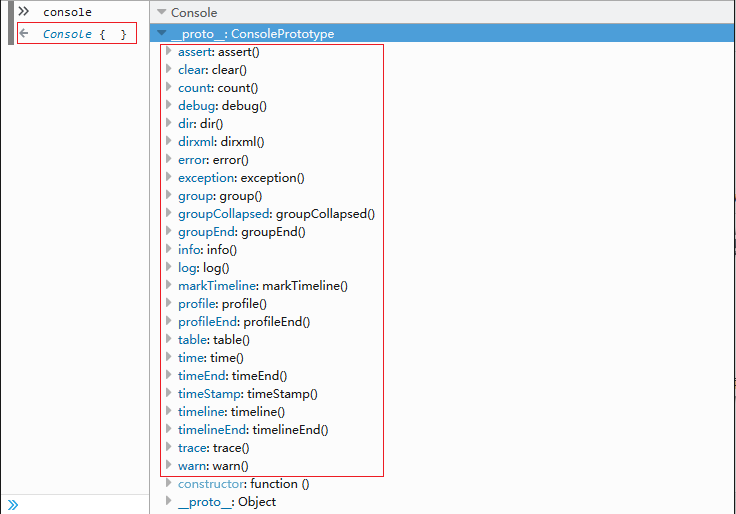Expand the table: table() entry
This screenshot has height=514, width=736.
tap(169, 339)
